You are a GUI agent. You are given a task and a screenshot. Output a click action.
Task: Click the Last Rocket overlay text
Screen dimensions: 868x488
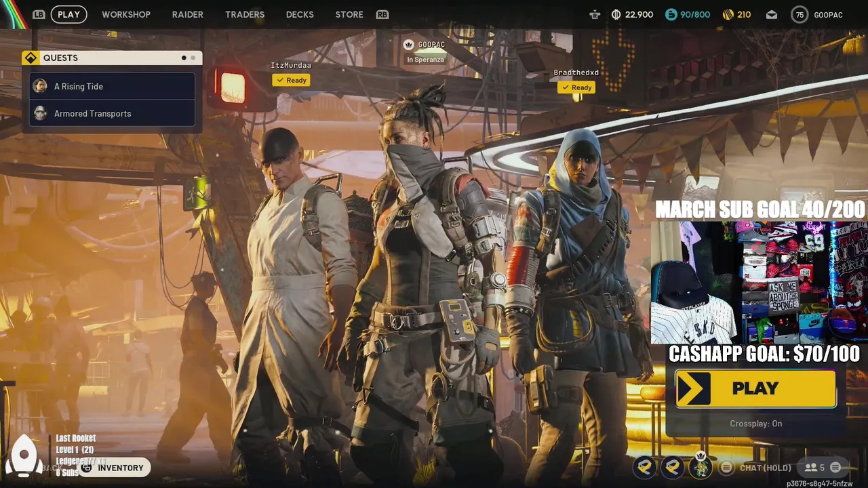tap(76, 439)
